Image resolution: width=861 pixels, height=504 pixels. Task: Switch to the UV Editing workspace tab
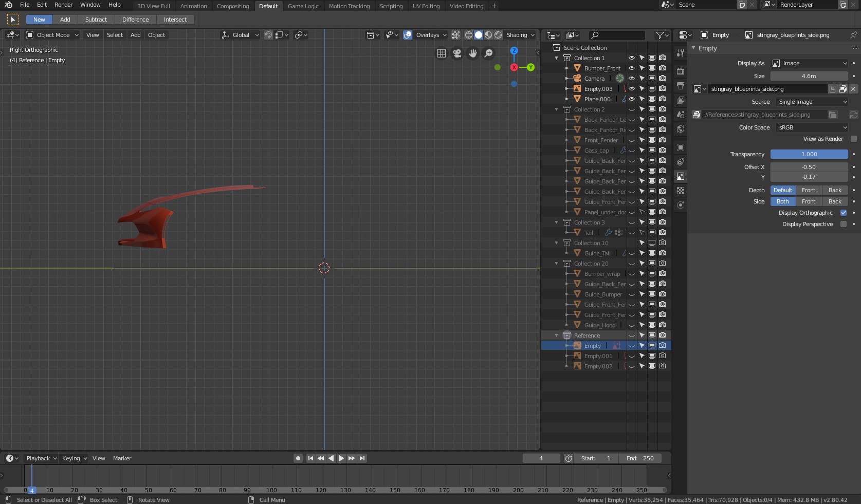click(426, 6)
